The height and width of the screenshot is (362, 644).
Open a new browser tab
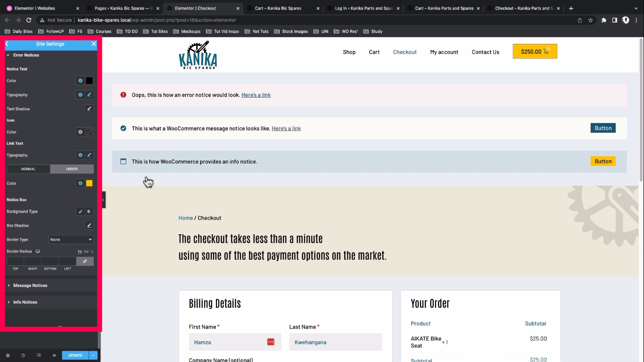click(571, 8)
